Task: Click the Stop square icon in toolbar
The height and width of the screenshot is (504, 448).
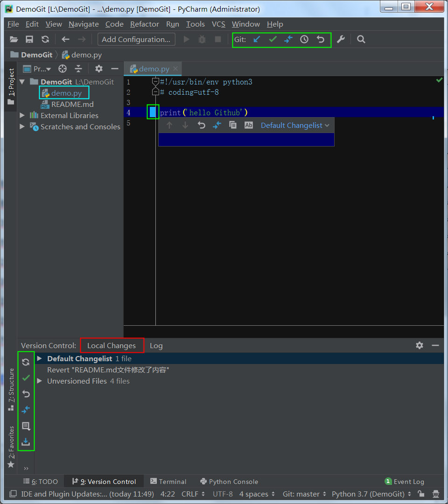Action: (218, 40)
